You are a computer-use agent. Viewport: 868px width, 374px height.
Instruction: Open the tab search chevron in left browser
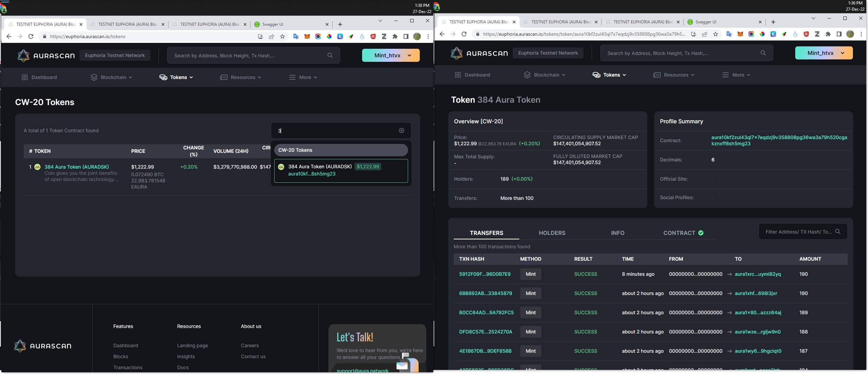click(380, 21)
